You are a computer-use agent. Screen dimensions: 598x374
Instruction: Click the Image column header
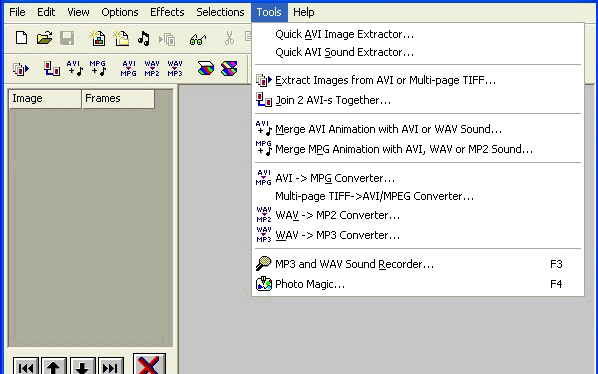pos(45,99)
